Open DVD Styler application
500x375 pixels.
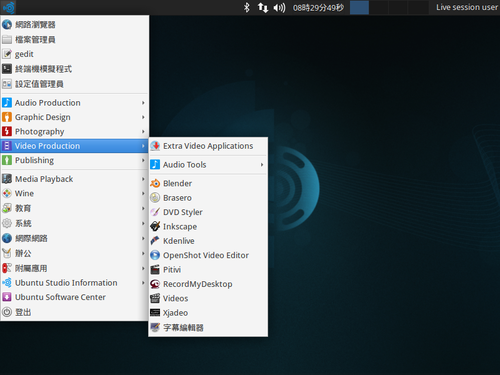coord(208,212)
